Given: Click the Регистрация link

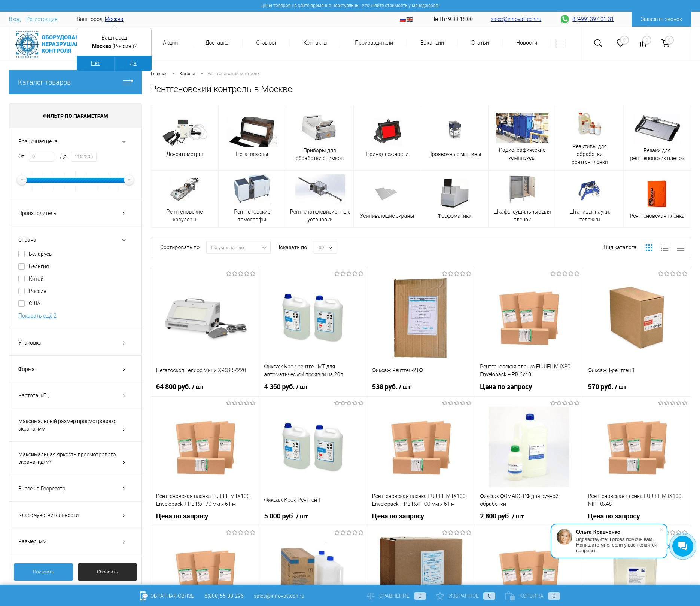Looking at the screenshot, I should [42, 19].
